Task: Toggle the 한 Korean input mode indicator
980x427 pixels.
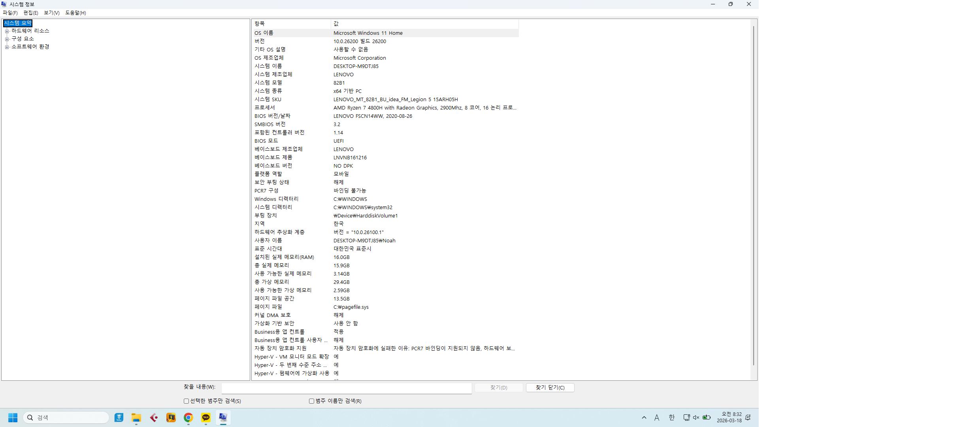Action: (672, 418)
